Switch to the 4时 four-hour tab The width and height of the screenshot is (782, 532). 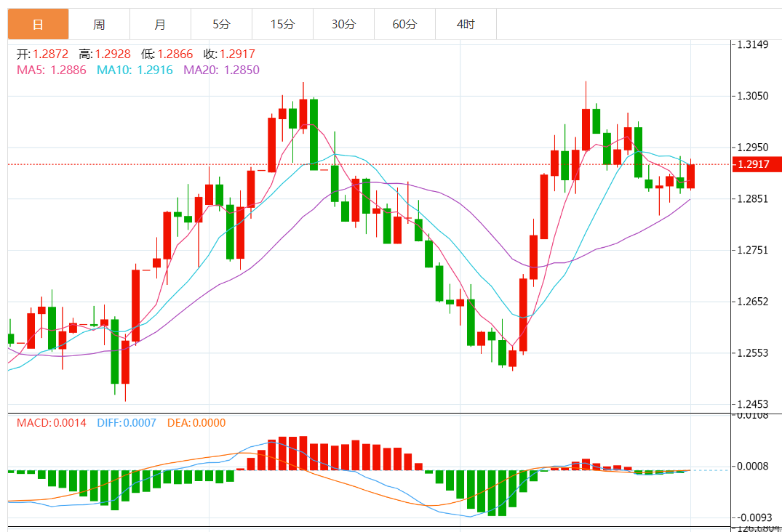tap(466, 24)
